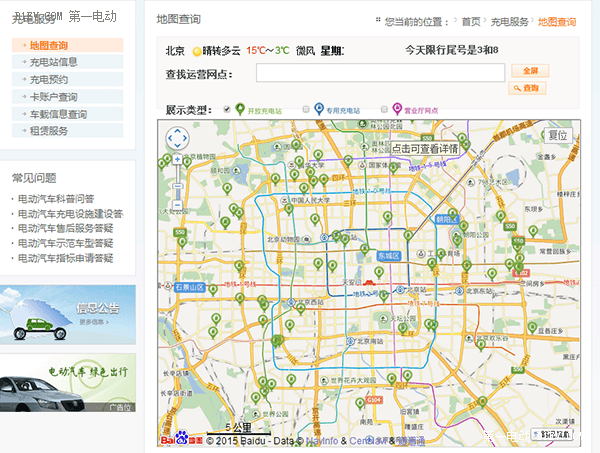Click the charging pin near 中国人民大学
Screen dimensions: 600x453
(x=289, y=209)
